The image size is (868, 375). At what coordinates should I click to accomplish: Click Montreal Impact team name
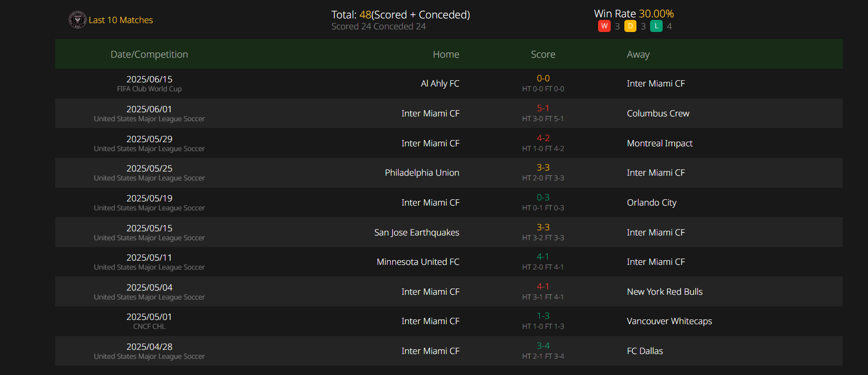(x=660, y=143)
